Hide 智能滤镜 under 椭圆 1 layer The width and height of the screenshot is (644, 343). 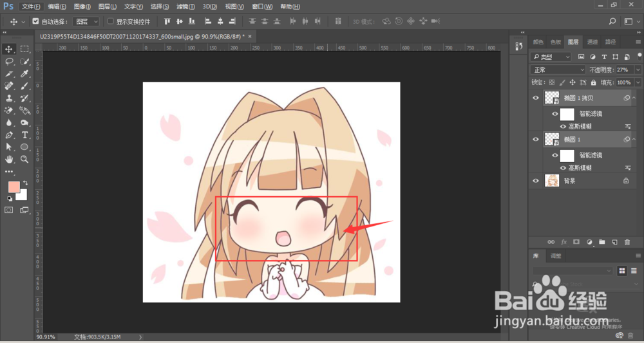[555, 155]
